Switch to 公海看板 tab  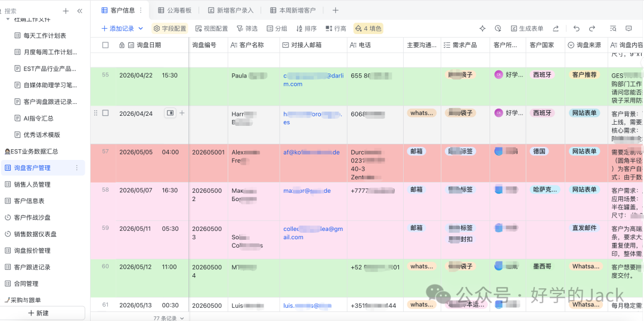pyautogui.click(x=175, y=10)
